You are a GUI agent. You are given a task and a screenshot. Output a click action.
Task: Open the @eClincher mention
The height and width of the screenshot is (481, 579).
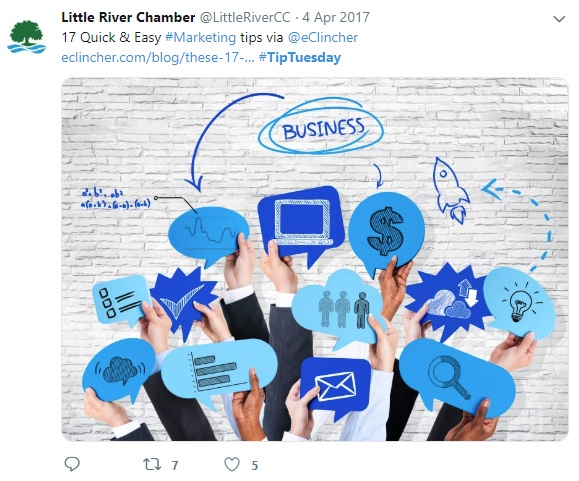[323, 37]
